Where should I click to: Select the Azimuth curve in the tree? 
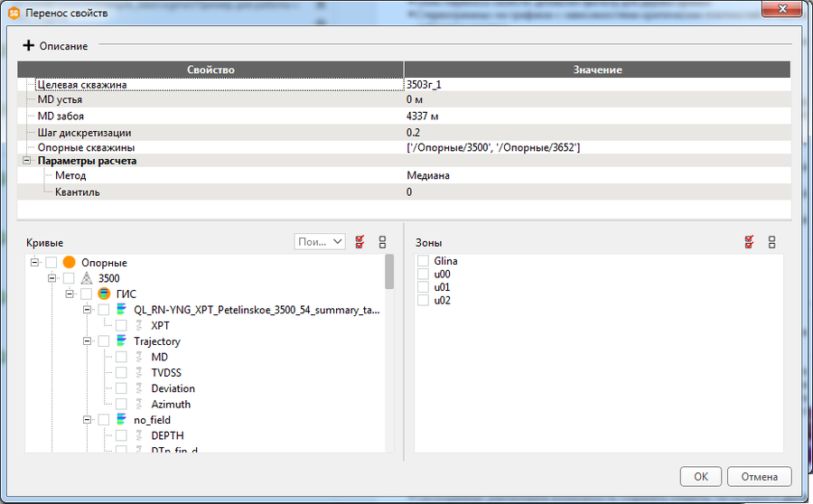tap(170, 405)
